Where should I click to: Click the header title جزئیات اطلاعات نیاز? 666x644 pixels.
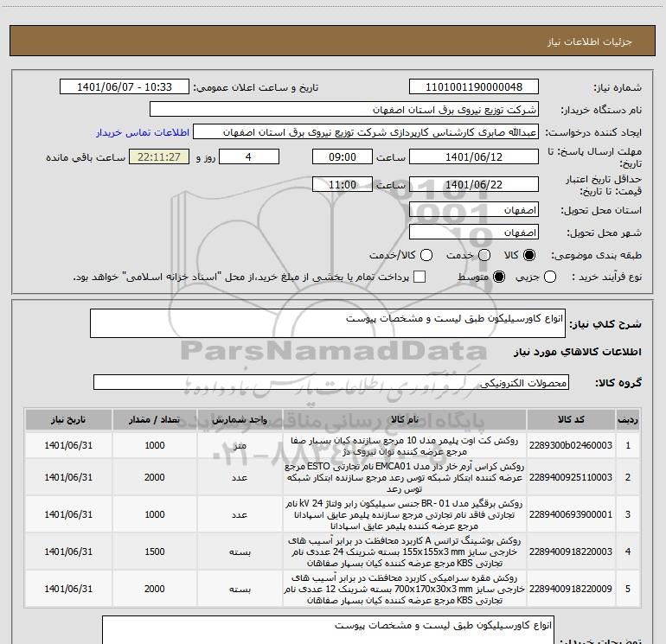[590, 41]
